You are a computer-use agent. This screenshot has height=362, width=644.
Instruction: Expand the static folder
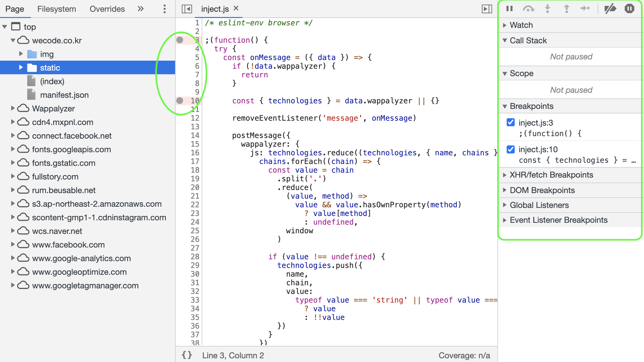[21, 67]
